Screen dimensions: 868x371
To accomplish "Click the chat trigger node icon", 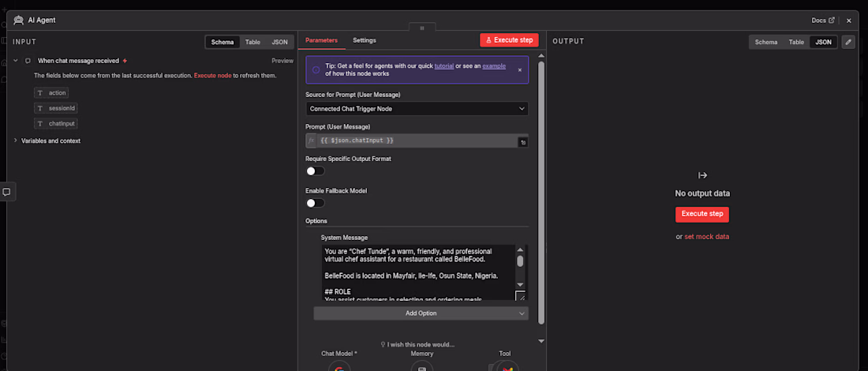I will click(28, 61).
